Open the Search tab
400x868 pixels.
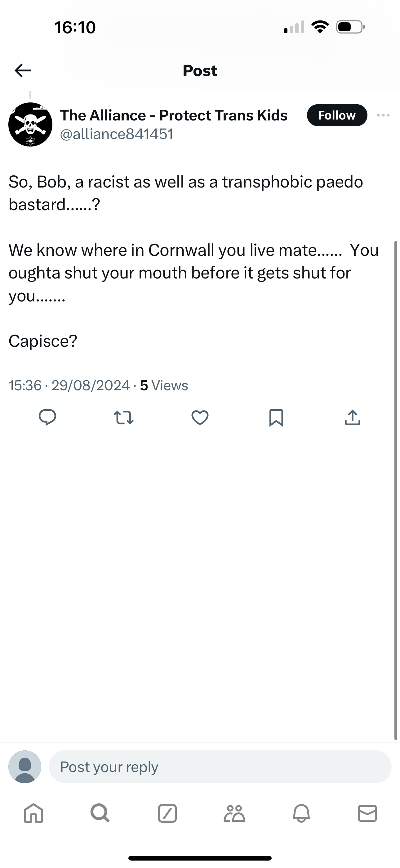point(100,813)
